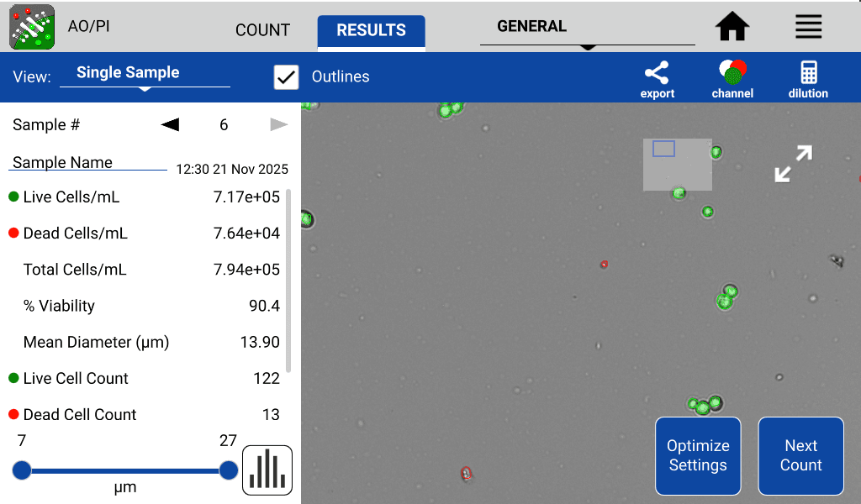Screen dimensions: 861x504
Task: Click the export share icon
Action: point(657,78)
